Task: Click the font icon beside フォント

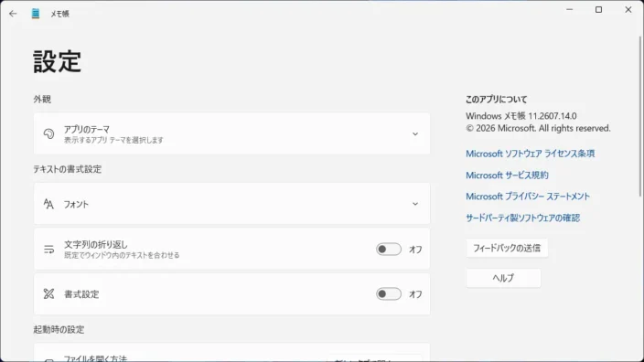Action: point(48,204)
